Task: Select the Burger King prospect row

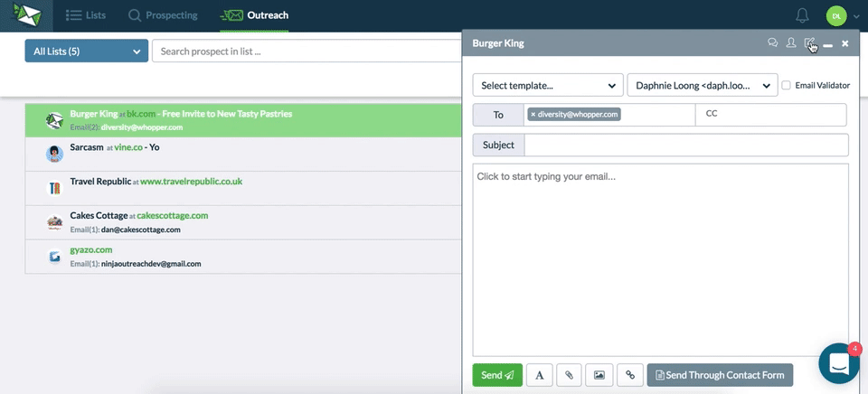Action: click(x=243, y=120)
